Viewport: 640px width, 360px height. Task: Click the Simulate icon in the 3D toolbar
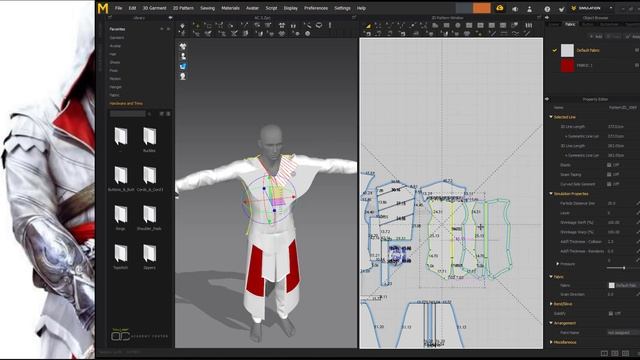[182, 25]
